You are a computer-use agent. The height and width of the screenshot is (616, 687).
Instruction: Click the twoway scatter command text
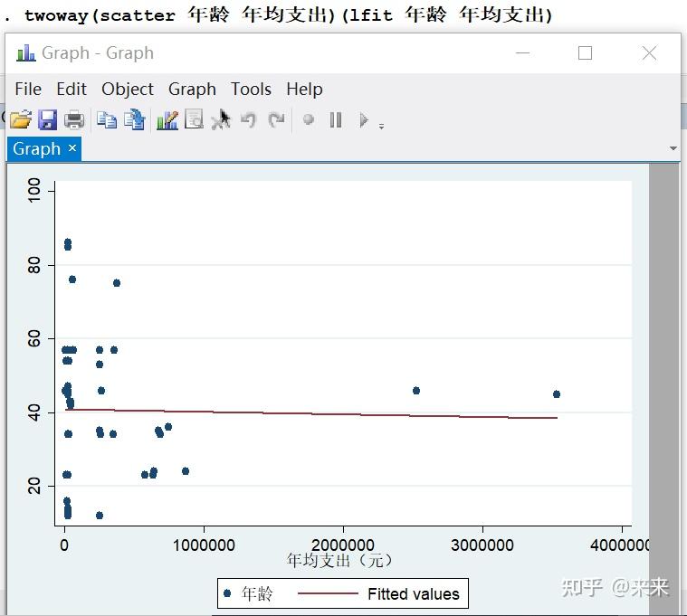tap(288, 14)
